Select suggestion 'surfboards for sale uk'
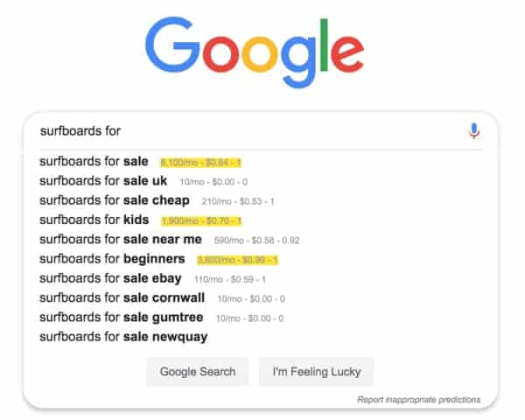This screenshot has height=420, width=525. tap(103, 181)
